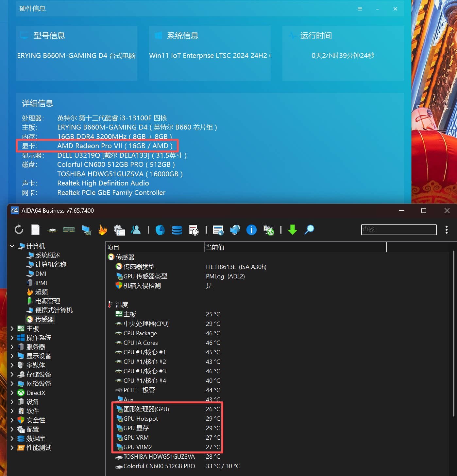Viewport: 457px width, 476px height.
Task: Open the gear checklist preferences icon
Action: [x=119, y=230]
